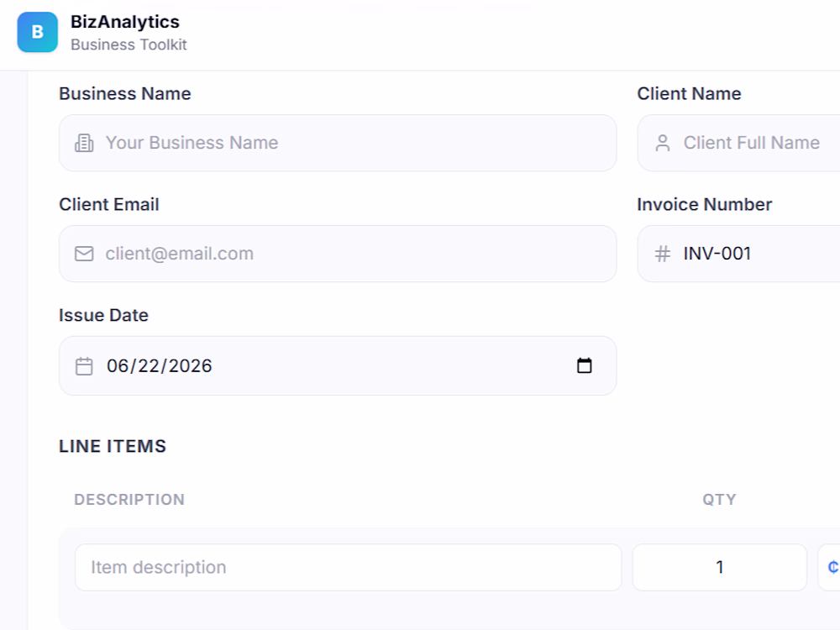Click the Invoice Number field showing INV-001
The height and width of the screenshot is (630, 840).
coord(738,254)
